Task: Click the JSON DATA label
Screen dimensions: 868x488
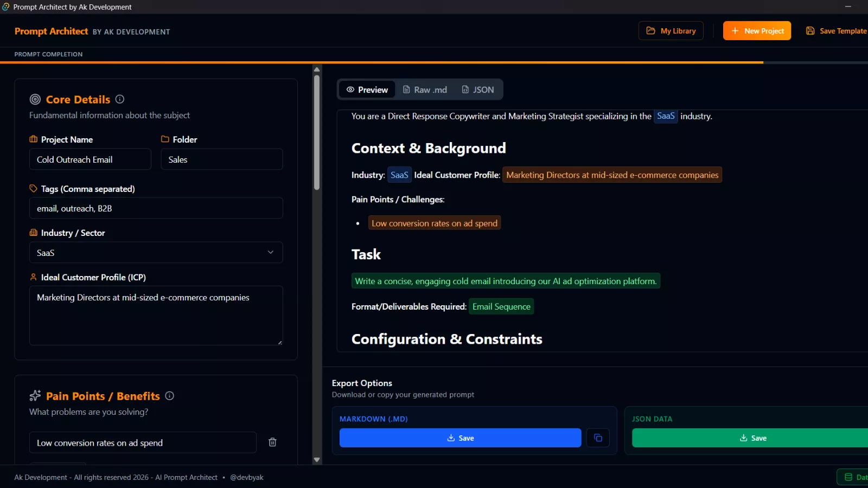Action: (x=652, y=419)
